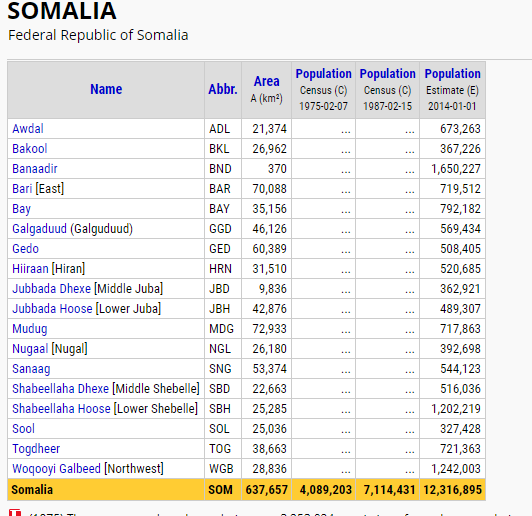Select the Somalia total row name
Screen dimensions: 532x516
[32, 490]
